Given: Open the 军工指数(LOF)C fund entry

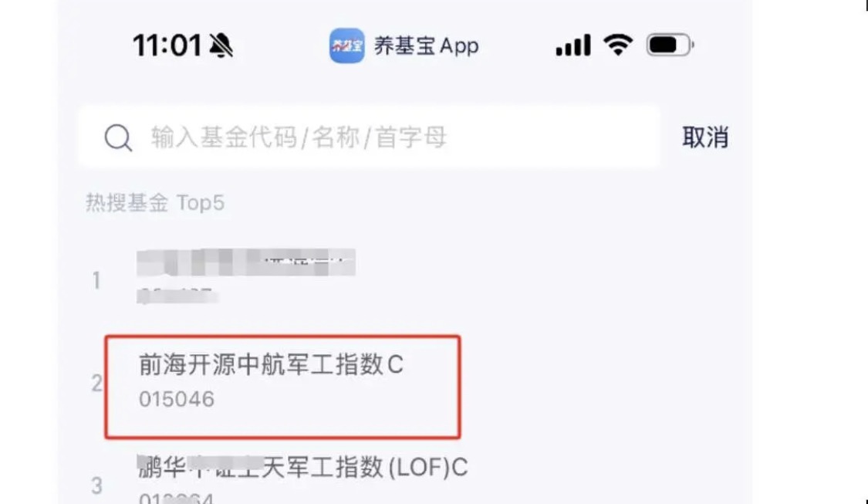Looking at the screenshot, I should tap(302, 468).
